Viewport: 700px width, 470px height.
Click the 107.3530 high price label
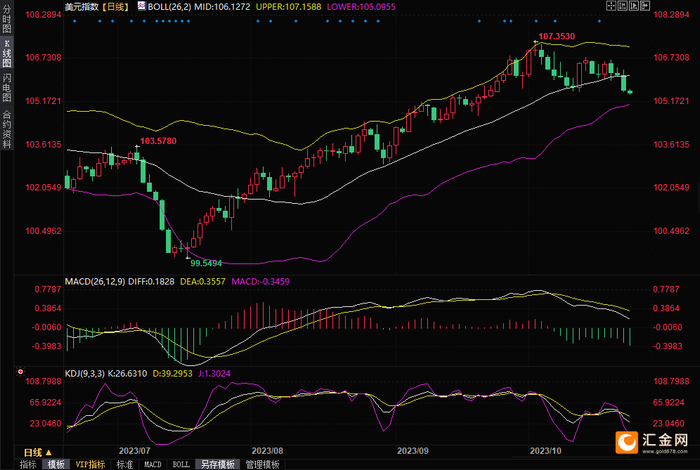[x=556, y=37]
